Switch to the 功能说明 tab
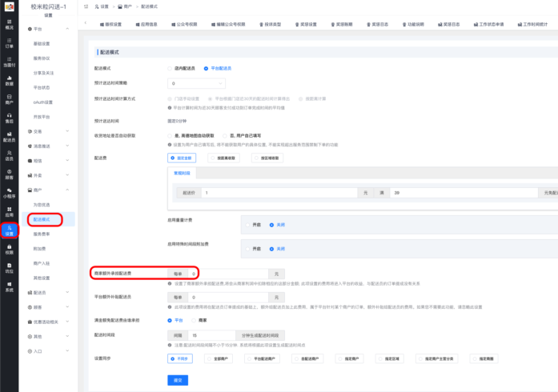The image size is (558, 392). click(x=412, y=25)
